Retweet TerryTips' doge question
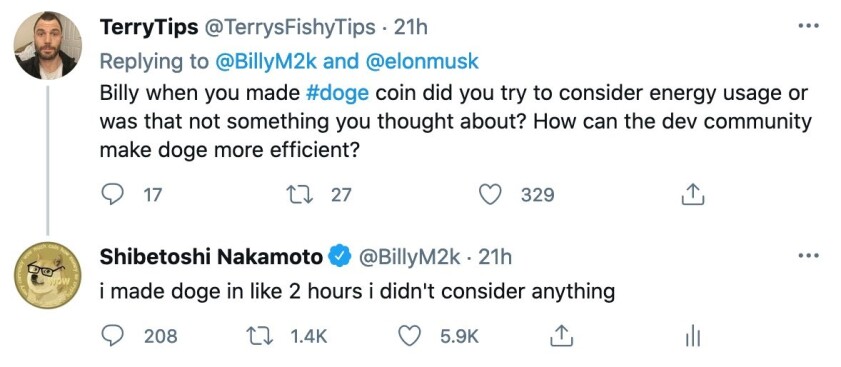 coord(301,194)
